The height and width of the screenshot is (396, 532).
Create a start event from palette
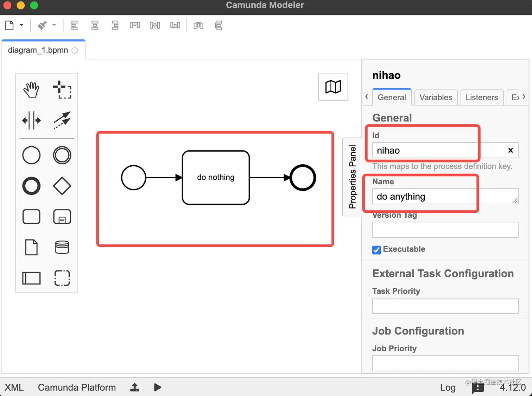[31, 155]
